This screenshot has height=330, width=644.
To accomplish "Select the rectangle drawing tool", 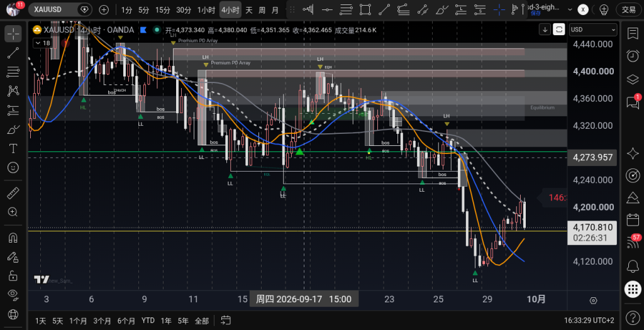I will [x=365, y=9].
